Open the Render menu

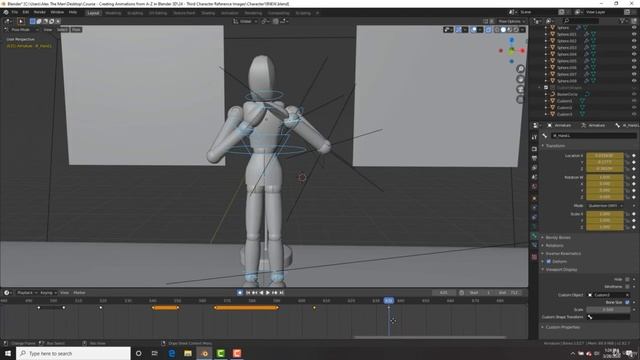pyautogui.click(x=40, y=12)
